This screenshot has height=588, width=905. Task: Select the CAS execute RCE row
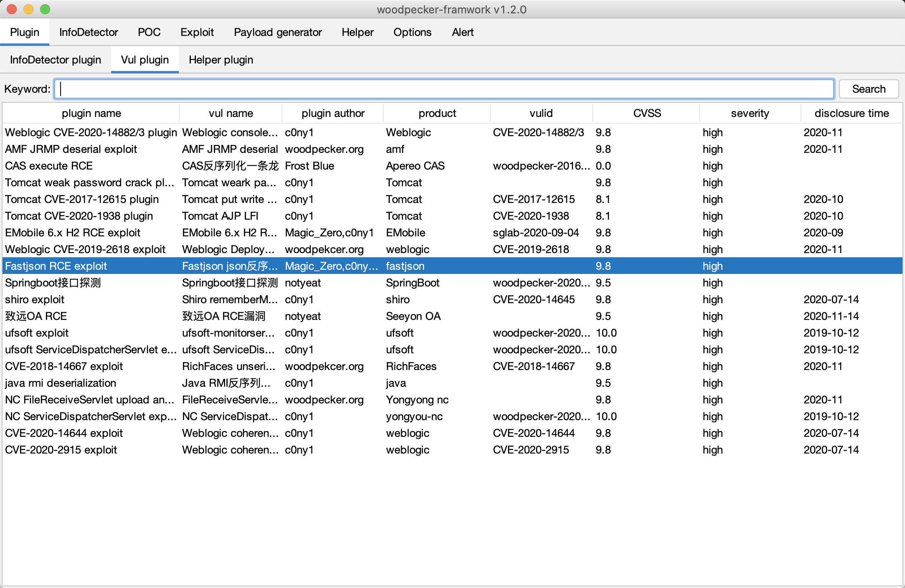(x=49, y=166)
